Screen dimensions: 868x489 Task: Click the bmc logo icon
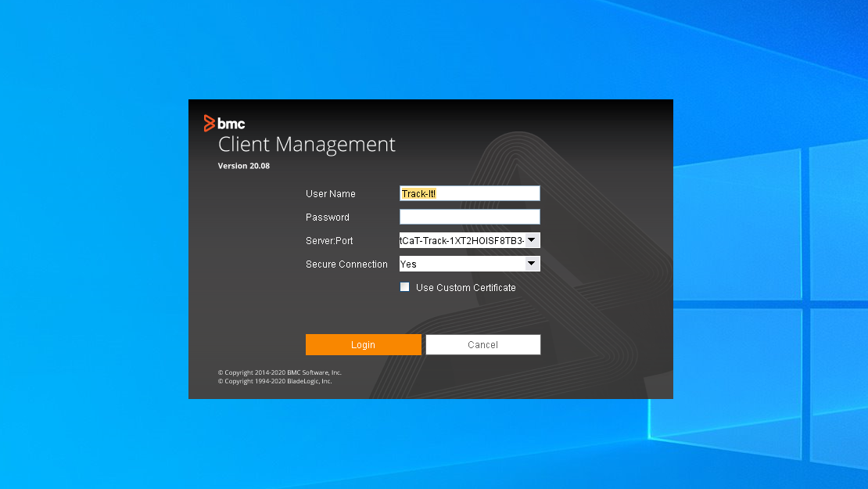224,123
